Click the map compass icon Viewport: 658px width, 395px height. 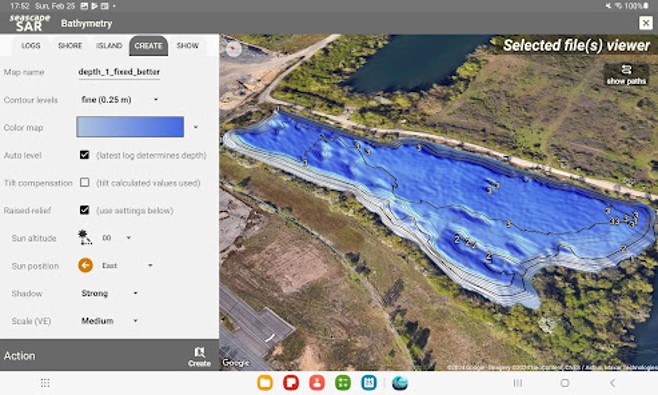tap(233, 49)
